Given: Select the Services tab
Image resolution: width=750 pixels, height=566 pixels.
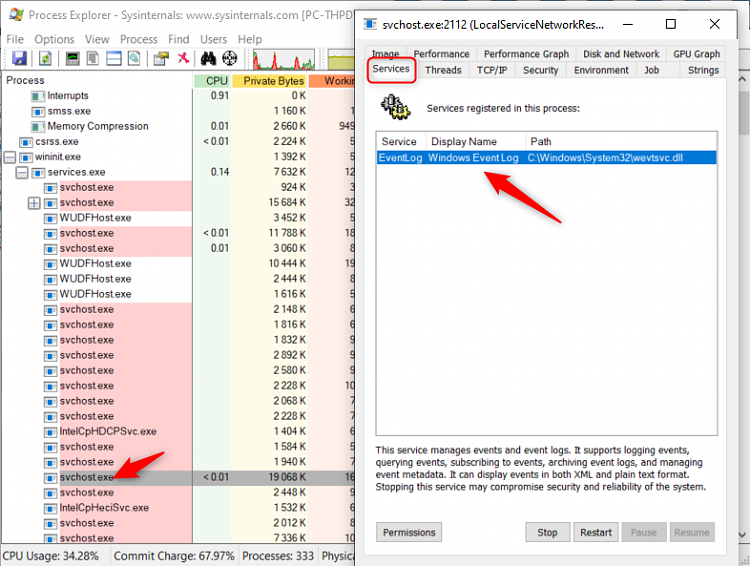Looking at the screenshot, I should pos(391,69).
